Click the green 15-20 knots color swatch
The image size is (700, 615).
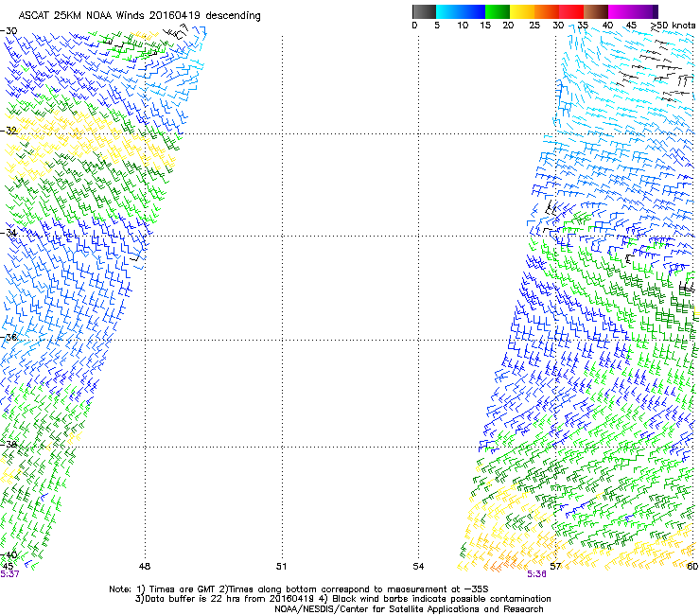click(x=498, y=11)
